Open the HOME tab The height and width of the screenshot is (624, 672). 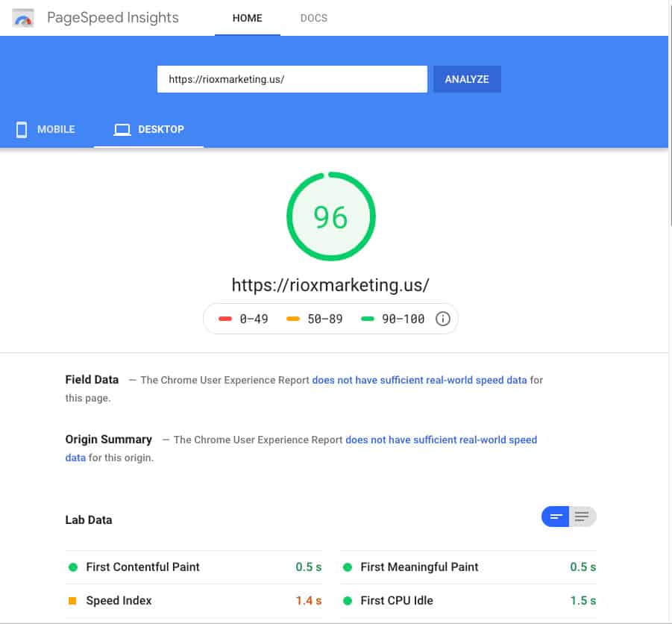(x=248, y=18)
